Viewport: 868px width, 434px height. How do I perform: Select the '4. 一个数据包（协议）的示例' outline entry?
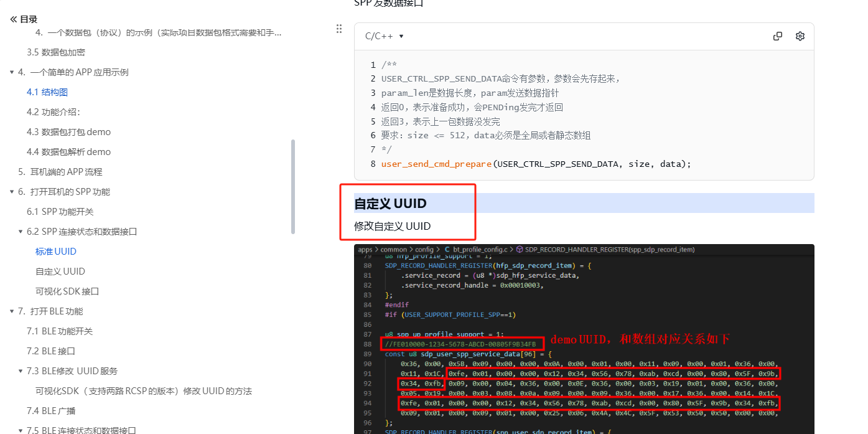(158, 32)
